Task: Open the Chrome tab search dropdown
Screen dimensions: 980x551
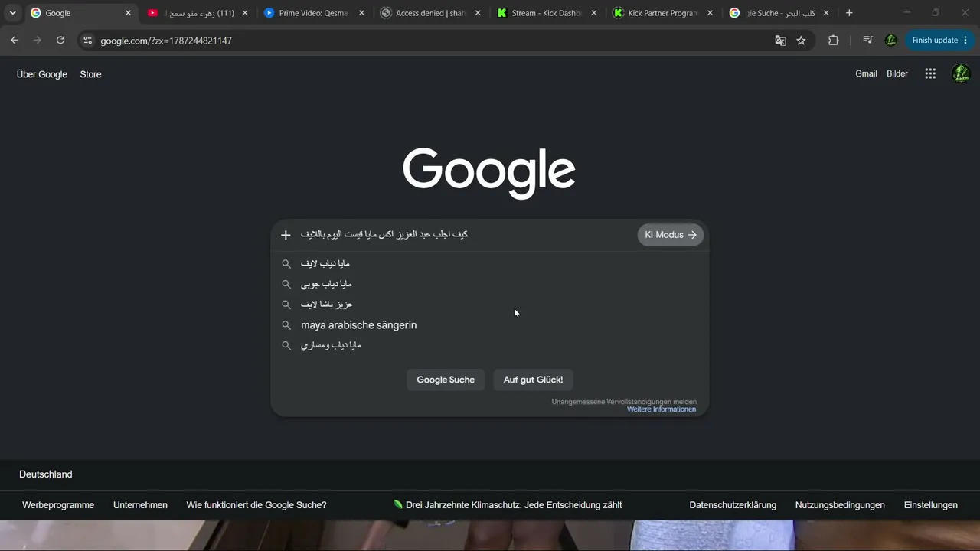Action: click(12, 13)
